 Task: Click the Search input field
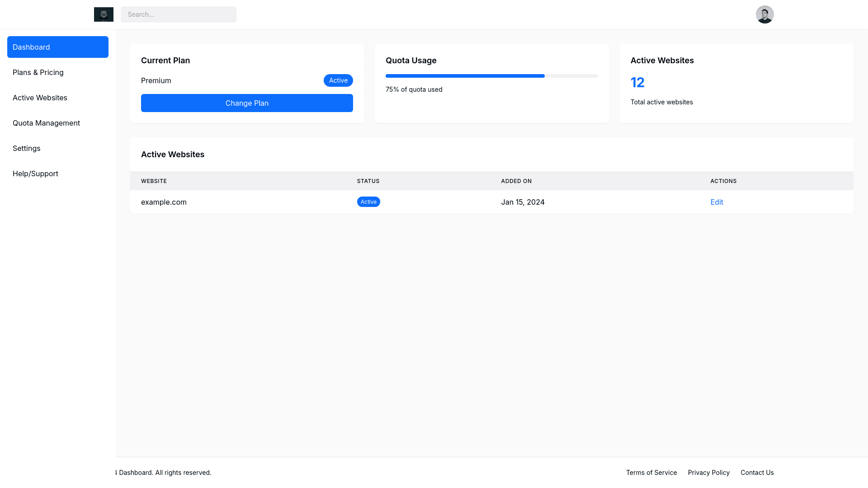(x=178, y=14)
